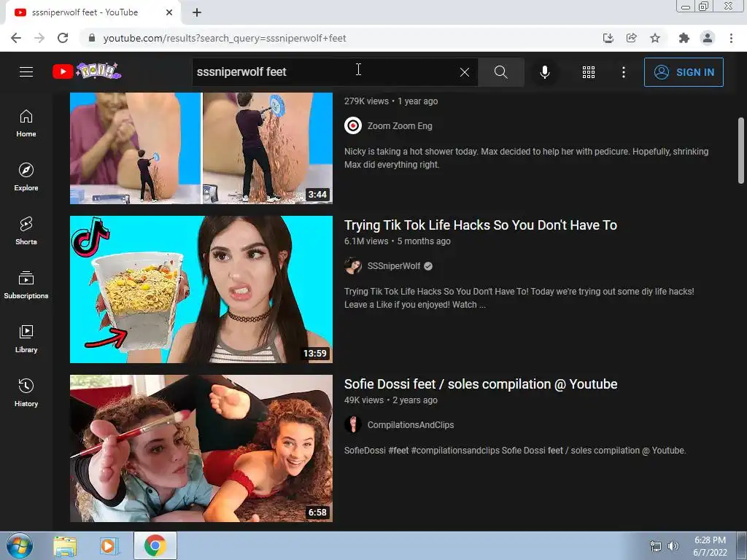Open the YouTube apps grid
The width and height of the screenshot is (747, 560).
coord(589,72)
